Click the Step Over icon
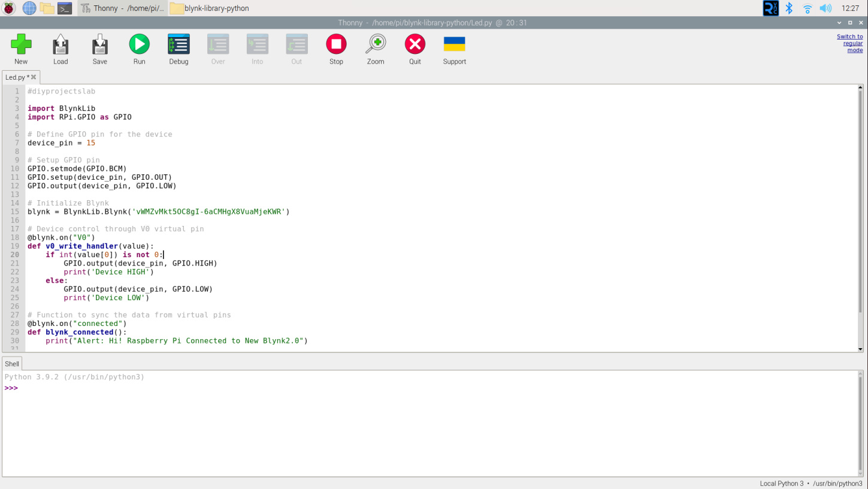The image size is (868, 489). coord(218,49)
